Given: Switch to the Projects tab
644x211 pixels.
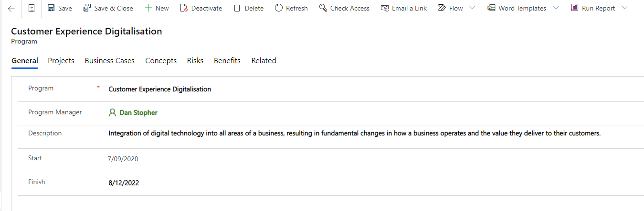Looking at the screenshot, I should pos(61,61).
